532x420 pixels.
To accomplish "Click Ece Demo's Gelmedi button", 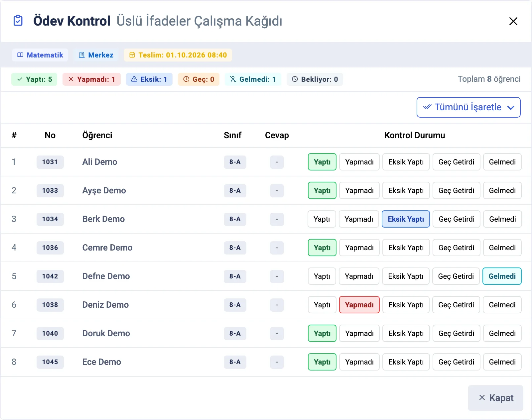I will pyautogui.click(x=502, y=362).
